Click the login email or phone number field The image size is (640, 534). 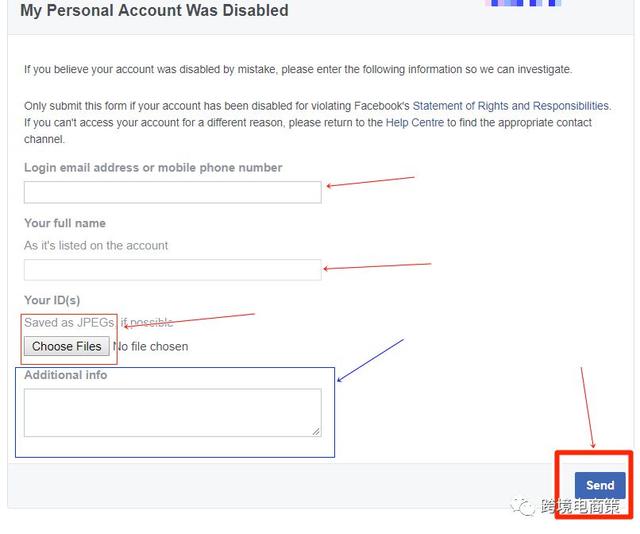click(172, 192)
